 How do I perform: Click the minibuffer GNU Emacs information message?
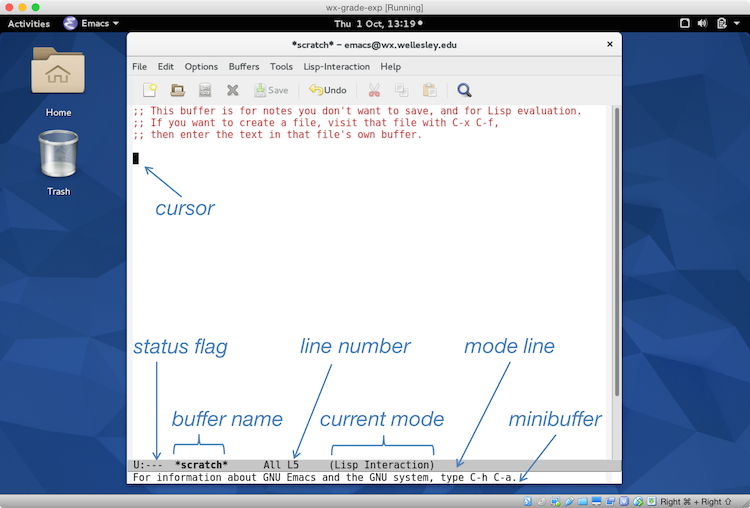tap(325, 477)
